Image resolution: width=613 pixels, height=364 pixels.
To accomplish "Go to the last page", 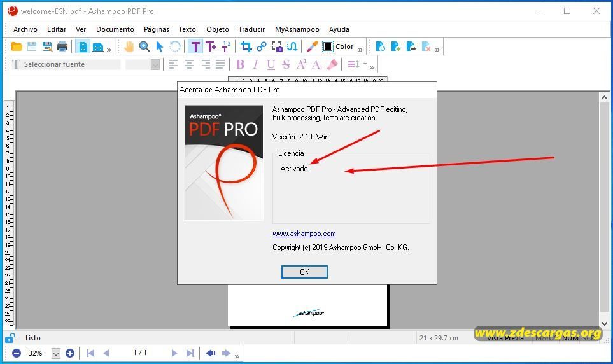I will pos(190,353).
